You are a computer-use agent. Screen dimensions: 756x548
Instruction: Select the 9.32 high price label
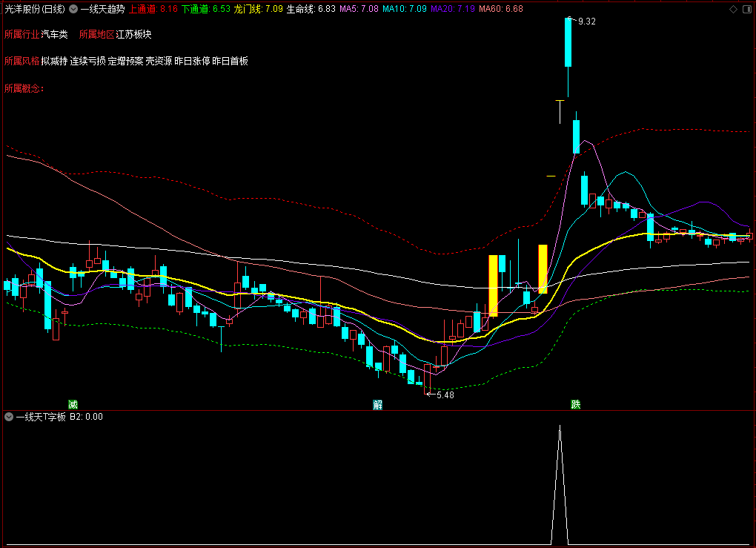pyautogui.click(x=586, y=22)
